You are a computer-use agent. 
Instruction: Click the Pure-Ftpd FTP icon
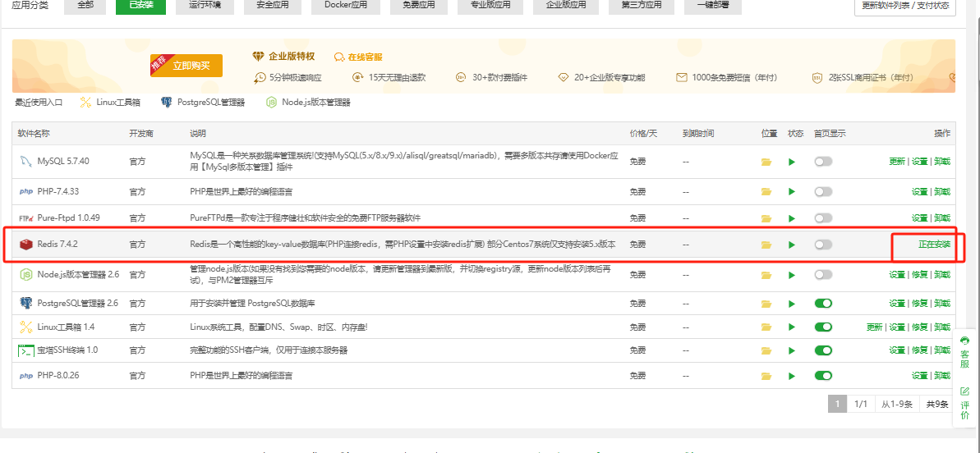tap(25, 218)
